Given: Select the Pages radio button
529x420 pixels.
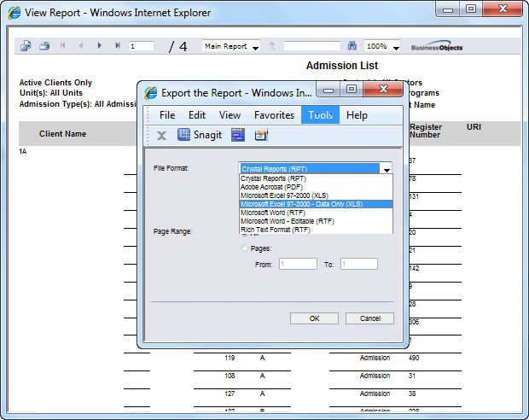Looking at the screenshot, I should pos(244,248).
